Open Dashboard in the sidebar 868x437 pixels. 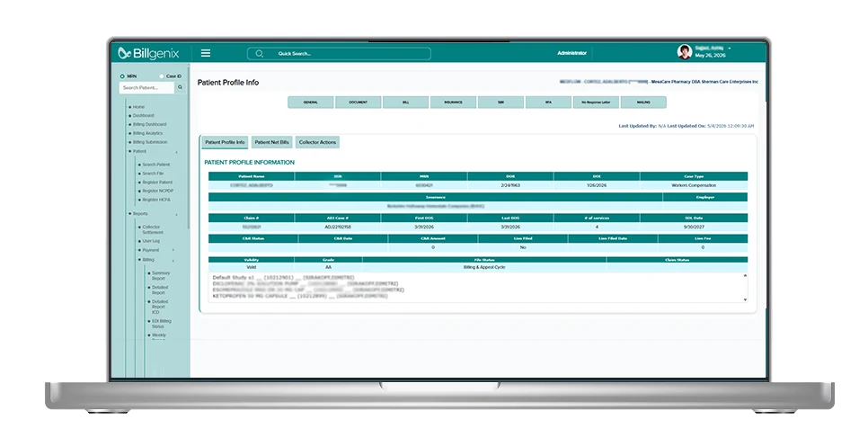144,116
